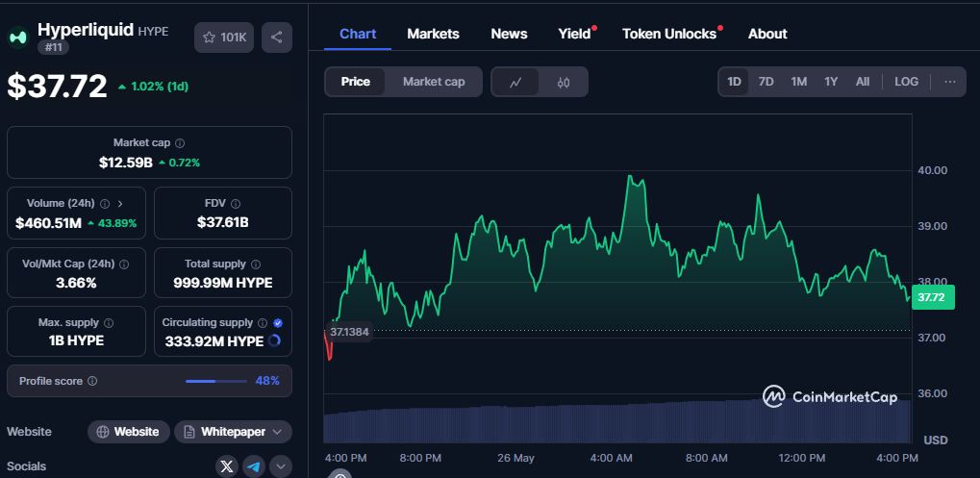
Task: Open the official Website link
Action: click(x=129, y=432)
